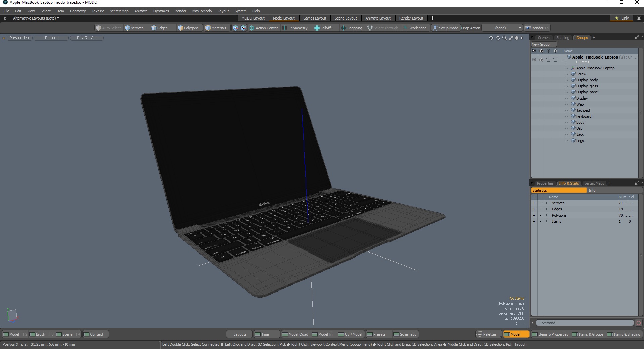Select the keyboard item in the group list
This screenshot has height=349, width=644.
coord(584,116)
